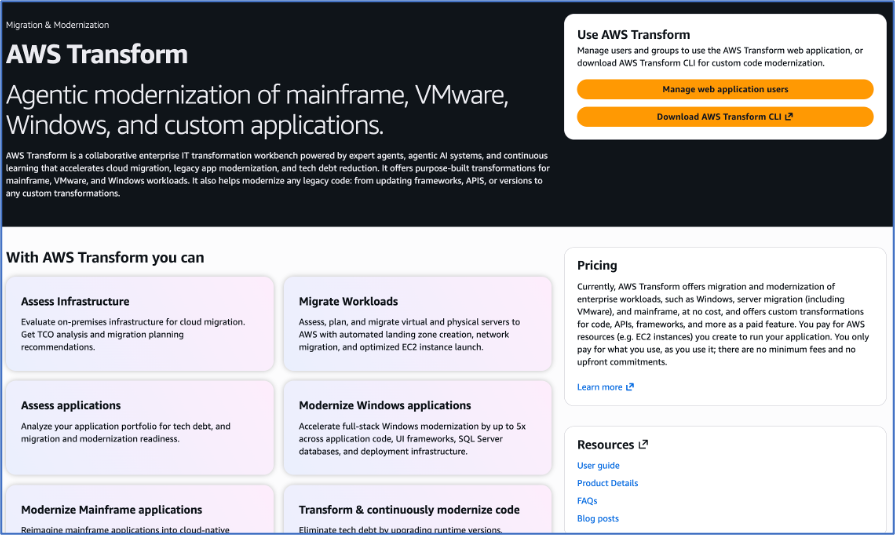Click the 'Agentic modernization of mainframe' tagline

[x=257, y=110]
